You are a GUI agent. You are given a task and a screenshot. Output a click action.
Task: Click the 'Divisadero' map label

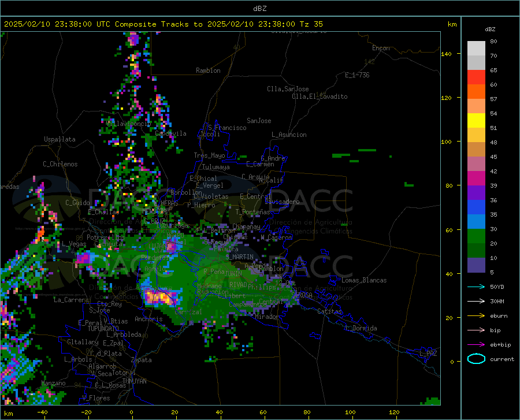[282, 202]
